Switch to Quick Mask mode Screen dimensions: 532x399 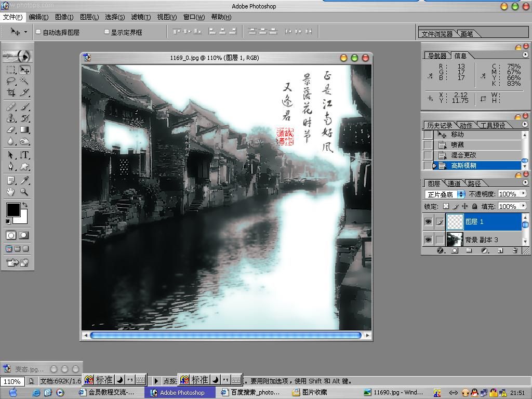pyautogui.click(x=24, y=235)
